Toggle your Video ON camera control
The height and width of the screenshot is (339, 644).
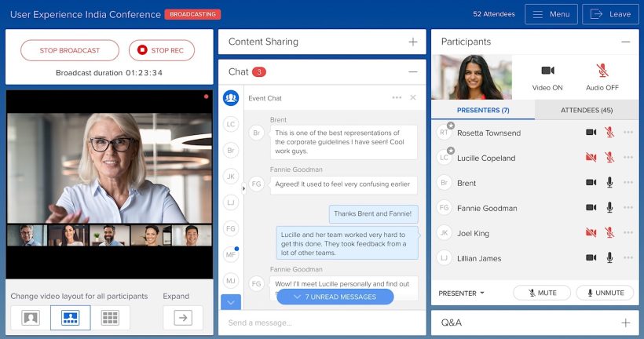[x=547, y=71]
